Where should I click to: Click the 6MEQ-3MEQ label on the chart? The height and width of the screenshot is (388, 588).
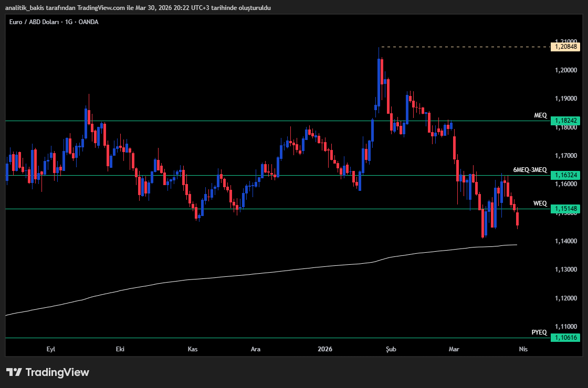(x=529, y=170)
